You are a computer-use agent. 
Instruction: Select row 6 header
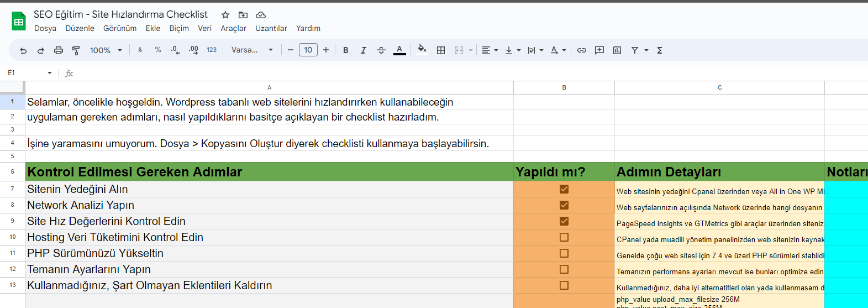coord(12,172)
